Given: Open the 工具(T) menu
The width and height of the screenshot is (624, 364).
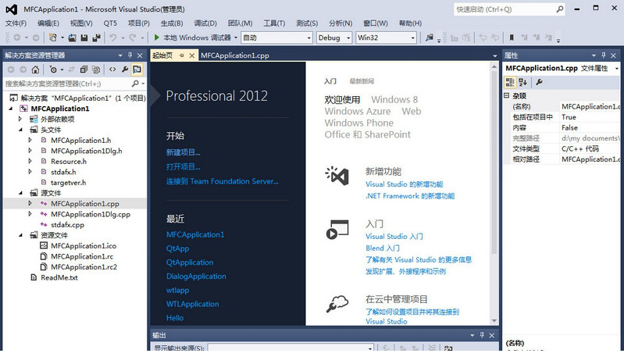Looking at the screenshot, I should click(x=274, y=23).
